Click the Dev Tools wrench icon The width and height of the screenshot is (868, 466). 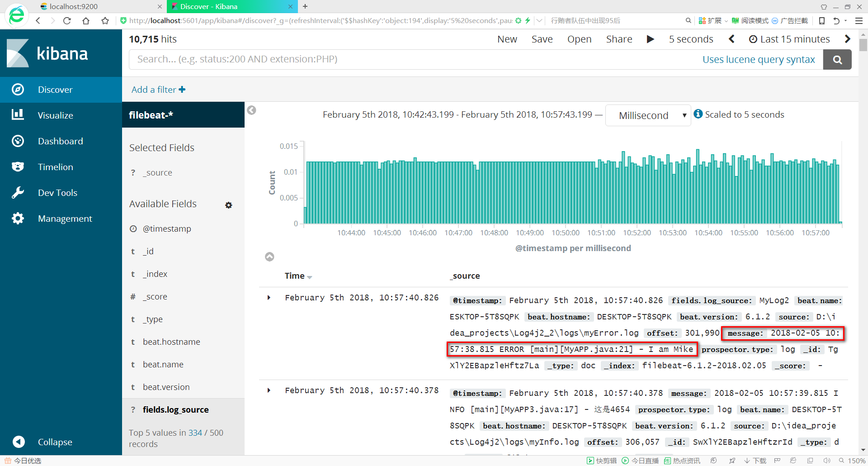click(x=18, y=193)
